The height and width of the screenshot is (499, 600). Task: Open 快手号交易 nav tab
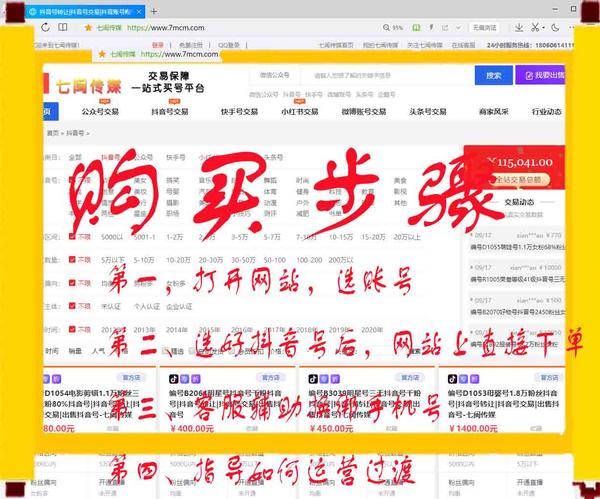239,112
